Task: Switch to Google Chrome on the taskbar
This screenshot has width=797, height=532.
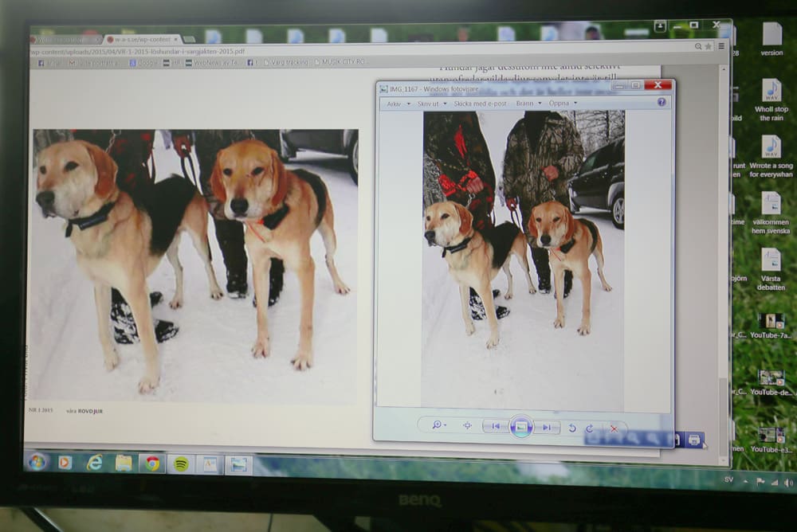Action: (x=152, y=464)
